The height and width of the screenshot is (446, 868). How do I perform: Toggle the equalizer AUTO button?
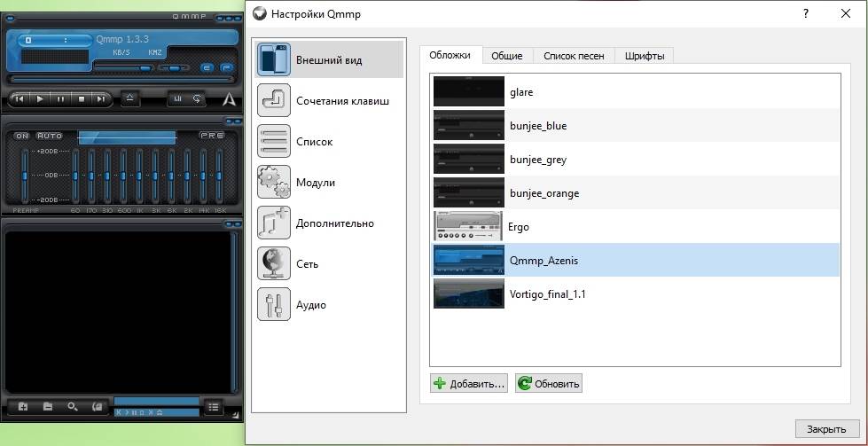pos(50,136)
